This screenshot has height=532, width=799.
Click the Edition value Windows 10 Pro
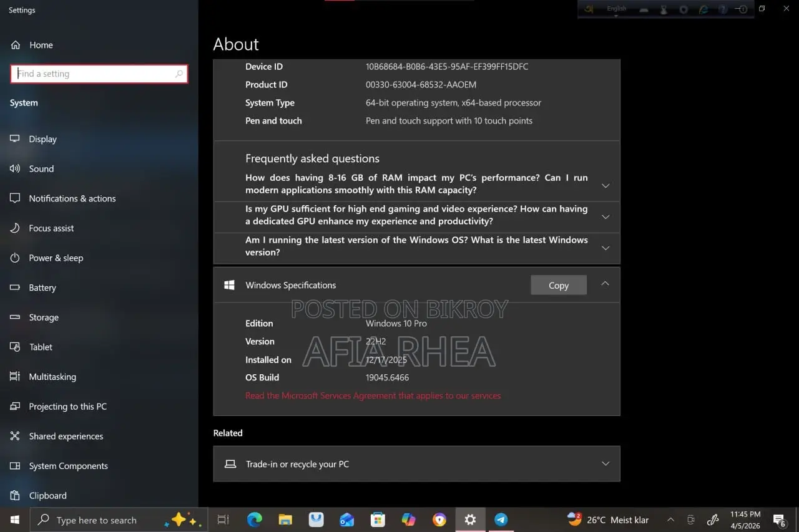396,323
